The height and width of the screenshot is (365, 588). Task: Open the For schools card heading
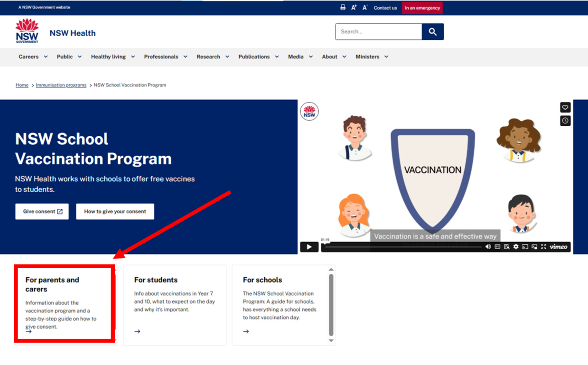pyautogui.click(x=262, y=280)
